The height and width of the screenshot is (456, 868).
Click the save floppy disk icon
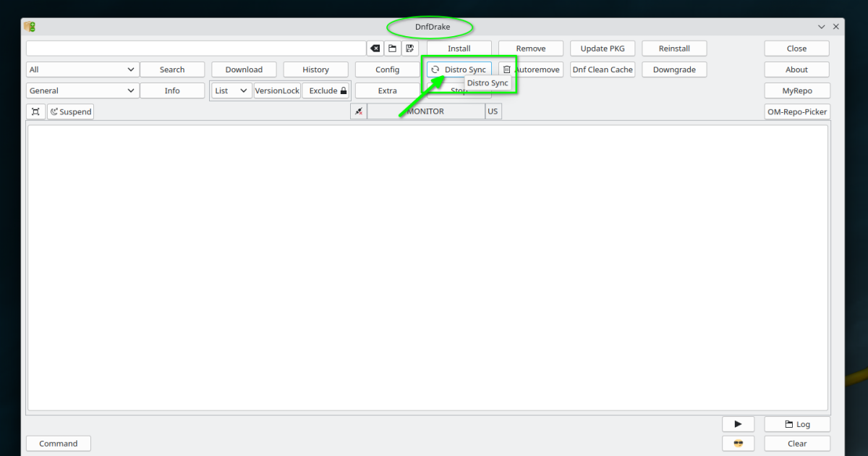click(x=410, y=48)
